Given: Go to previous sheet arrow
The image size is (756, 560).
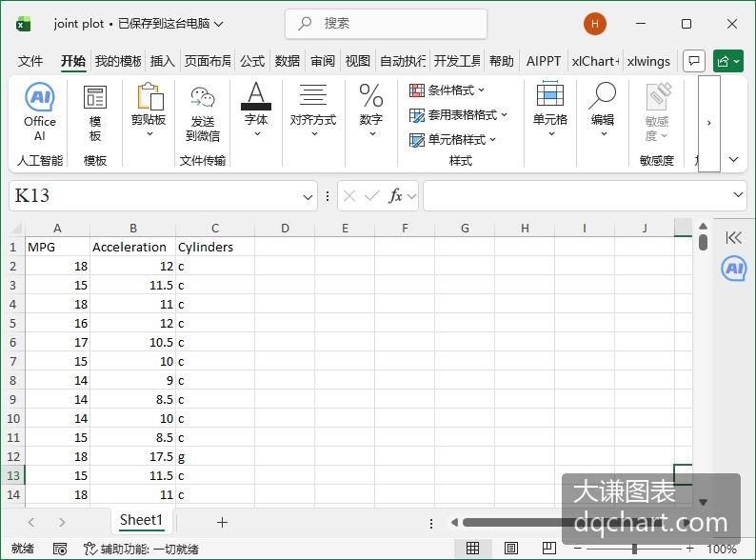Looking at the screenshot, I should [x=31, y=522].
